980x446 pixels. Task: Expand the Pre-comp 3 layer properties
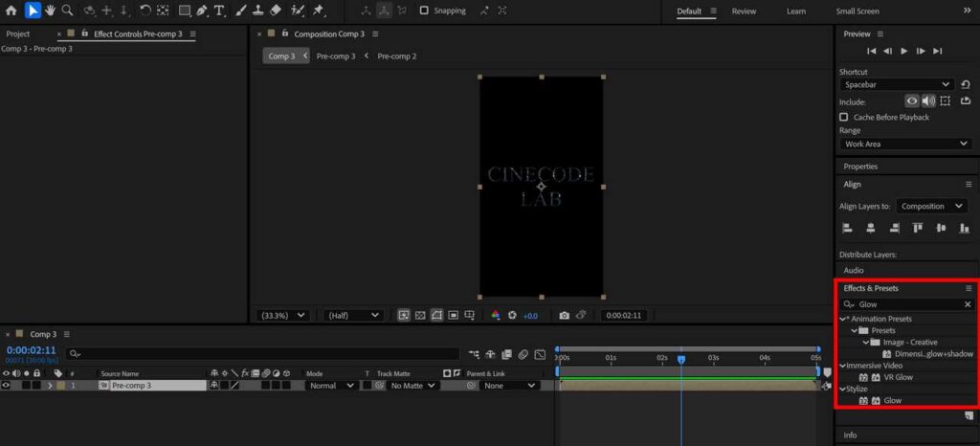[x=50, y=386]
